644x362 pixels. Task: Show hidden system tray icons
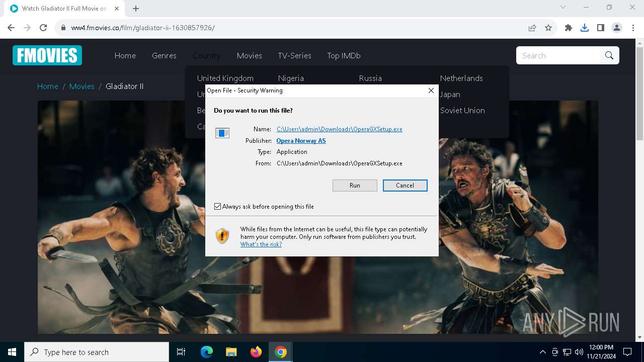(542, 352)
